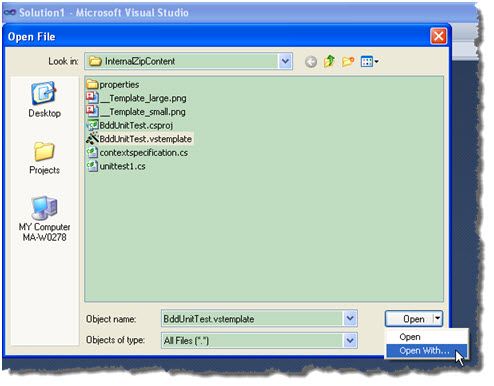Click the Visual Studio title bar icon
Screen dimensions: 494x386
[x=10, y=12]
